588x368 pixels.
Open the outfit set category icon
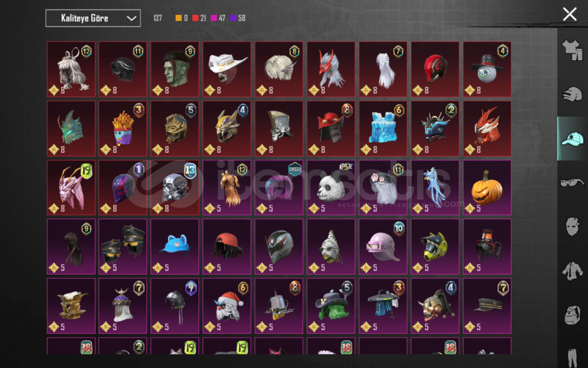click(x=572, y=50)
